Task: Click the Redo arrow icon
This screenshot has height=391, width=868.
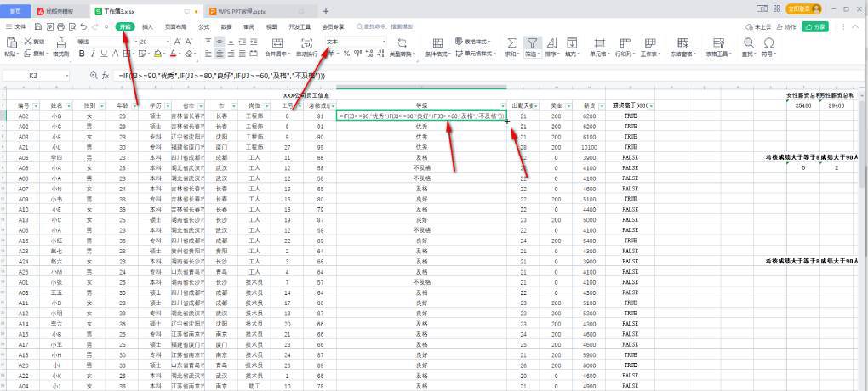Action: [95, 26]
